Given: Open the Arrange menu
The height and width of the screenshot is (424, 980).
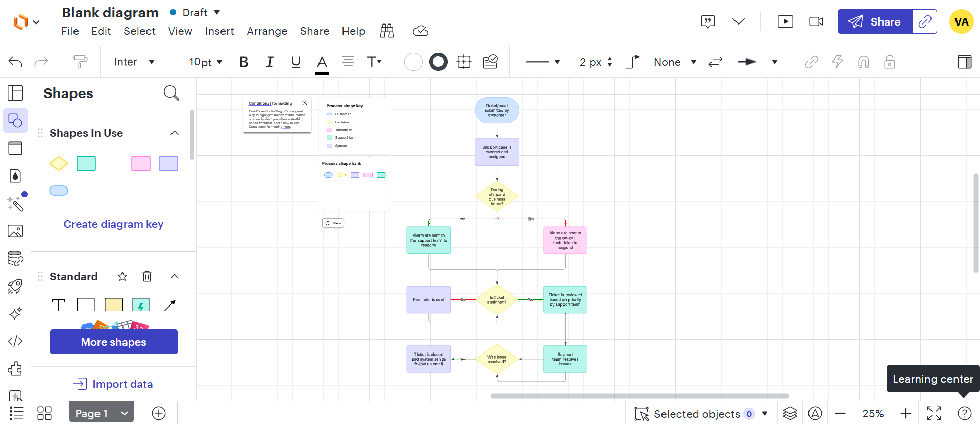Looking at the screenshot, I should point(267,31).
